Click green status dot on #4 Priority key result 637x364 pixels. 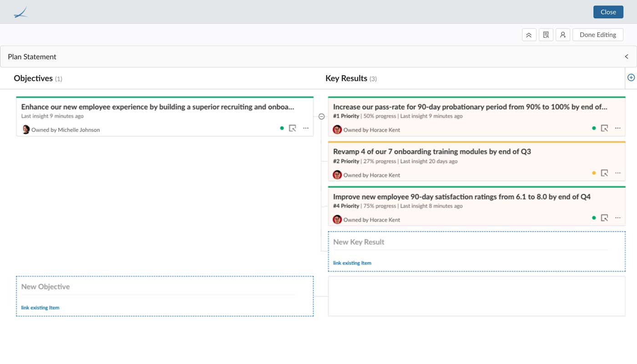click(x=594, y=218)
